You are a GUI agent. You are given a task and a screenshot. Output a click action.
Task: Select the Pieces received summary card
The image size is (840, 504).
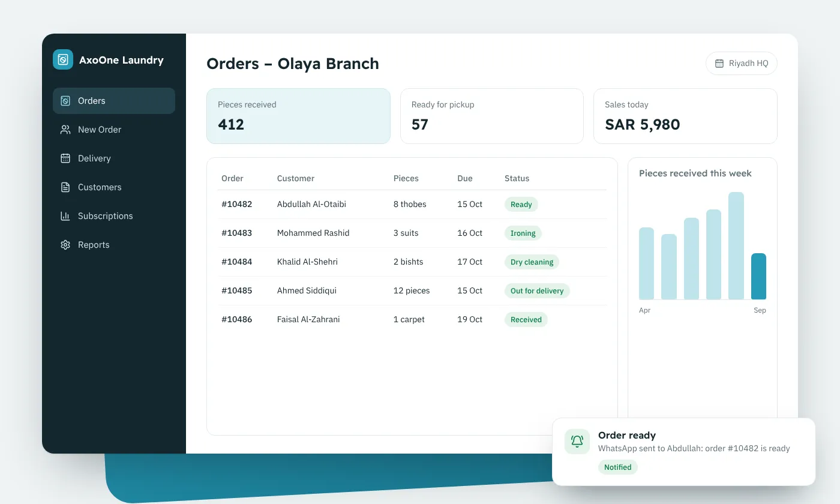pos(298,116)
